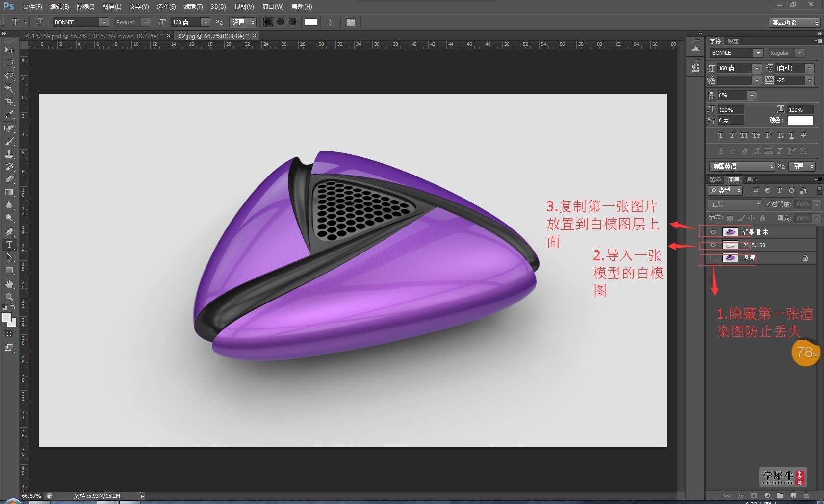Viewport: 824px width, 504px height.
Task: Open character and paragraph panels icon
Action: click(350, 22)
